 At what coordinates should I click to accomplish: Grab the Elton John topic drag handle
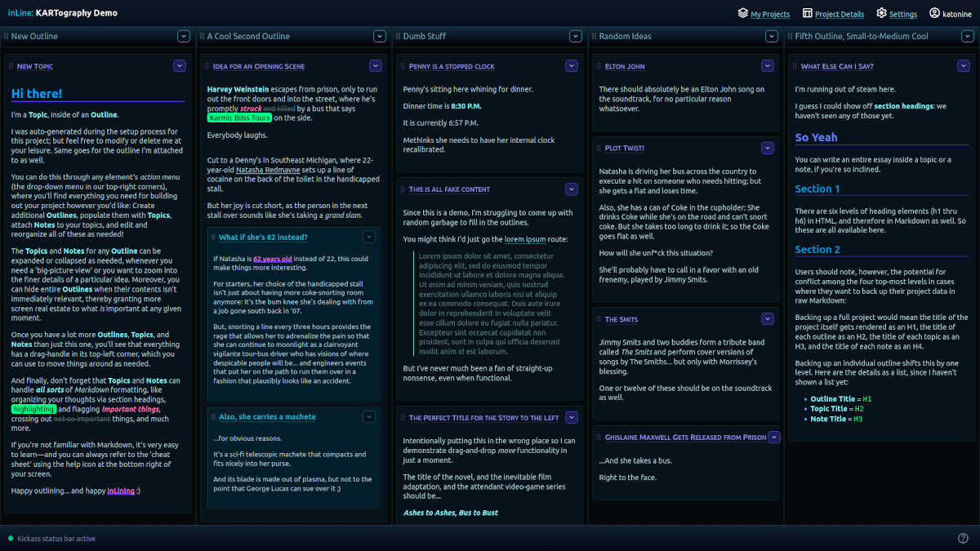(x=600, y=66)
